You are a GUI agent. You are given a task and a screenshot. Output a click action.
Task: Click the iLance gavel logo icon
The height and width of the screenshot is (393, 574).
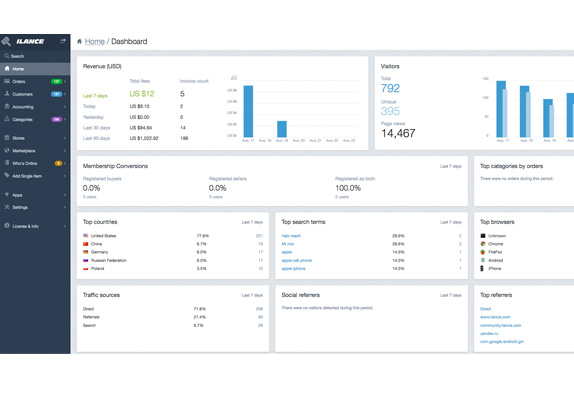(x=6, y=41)
